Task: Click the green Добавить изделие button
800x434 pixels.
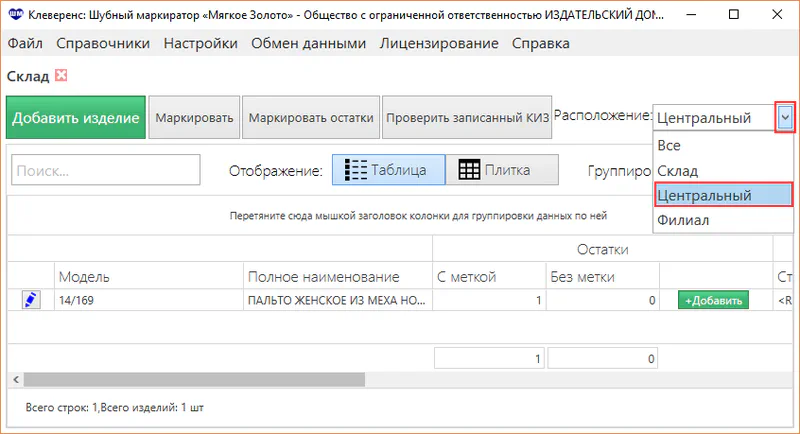Action: (x=76, y=118)
